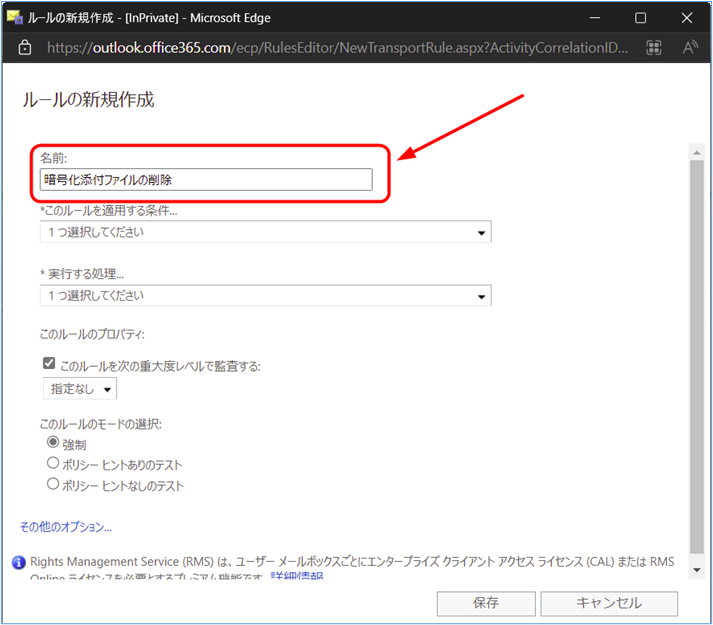Click the scrollbar up arrow
713x625 pixels.
pos(697,153)
